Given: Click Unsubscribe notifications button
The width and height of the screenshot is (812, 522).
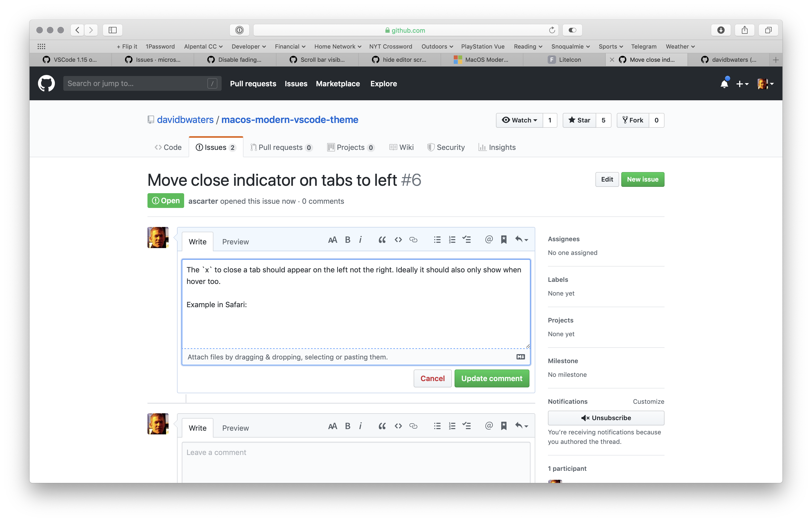Looking at the screenshot, I should (x=606, y=418).
